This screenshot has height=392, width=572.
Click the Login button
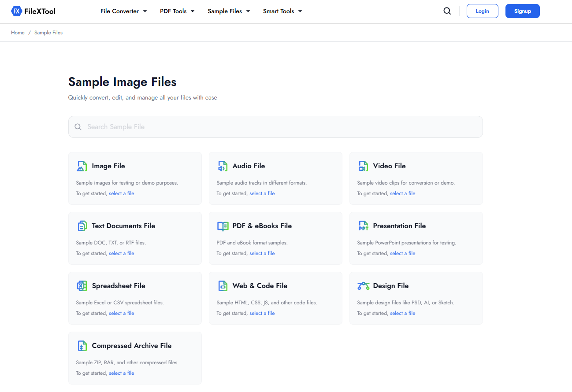[482, 11]
